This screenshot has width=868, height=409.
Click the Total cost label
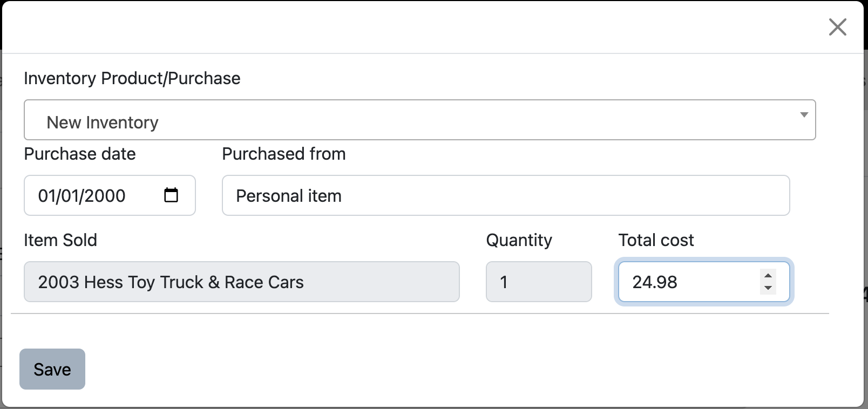pyautogui.click(x=656, y=240)
